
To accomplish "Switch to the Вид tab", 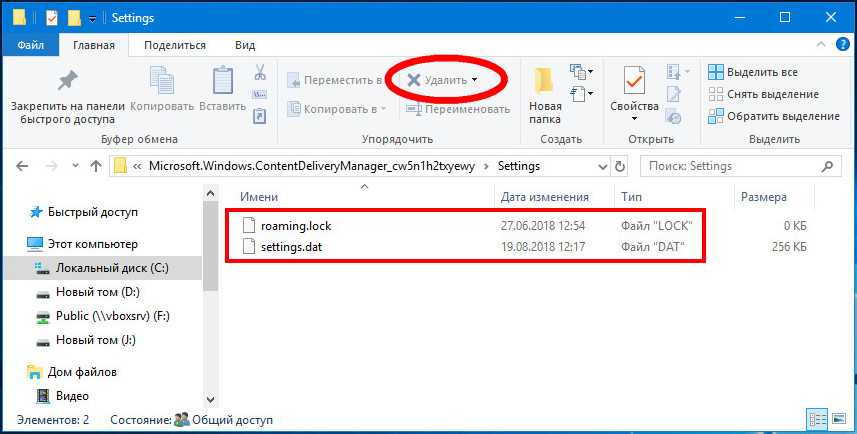I will coord(245,45).
